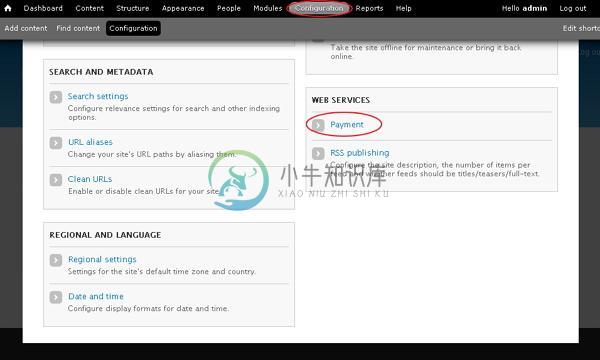Open the Dashboard menu
The height and width of the screenshot is (360, 600).
pyautogui.click(x=43, y=8)
